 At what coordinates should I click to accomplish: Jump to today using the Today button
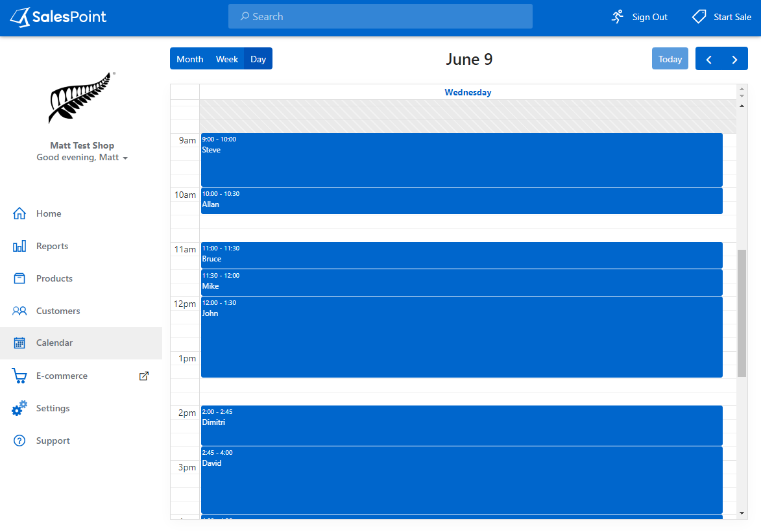click(670, 58)
